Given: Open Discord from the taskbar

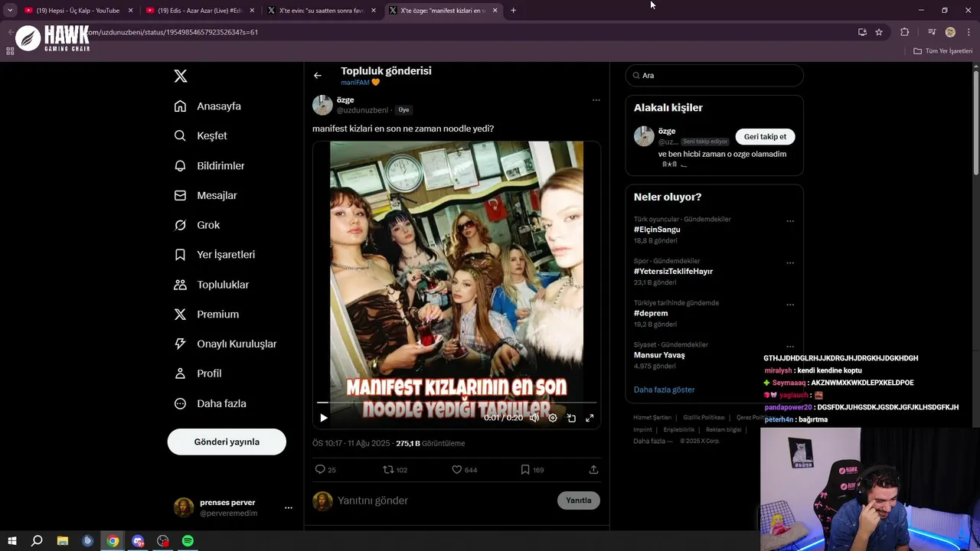Looking at the screenshot, I should click(138, 541).
